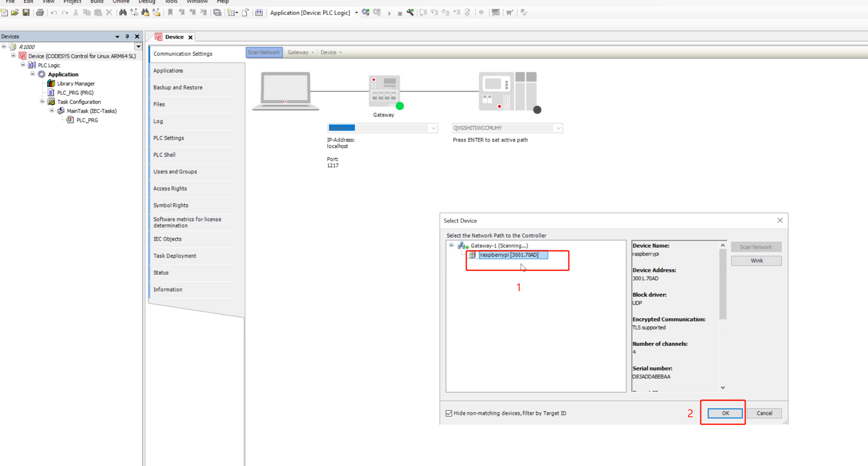Open the Application [Device: PLC Logic] dropdown
This screenshot has width=868, height=466.
356,13
